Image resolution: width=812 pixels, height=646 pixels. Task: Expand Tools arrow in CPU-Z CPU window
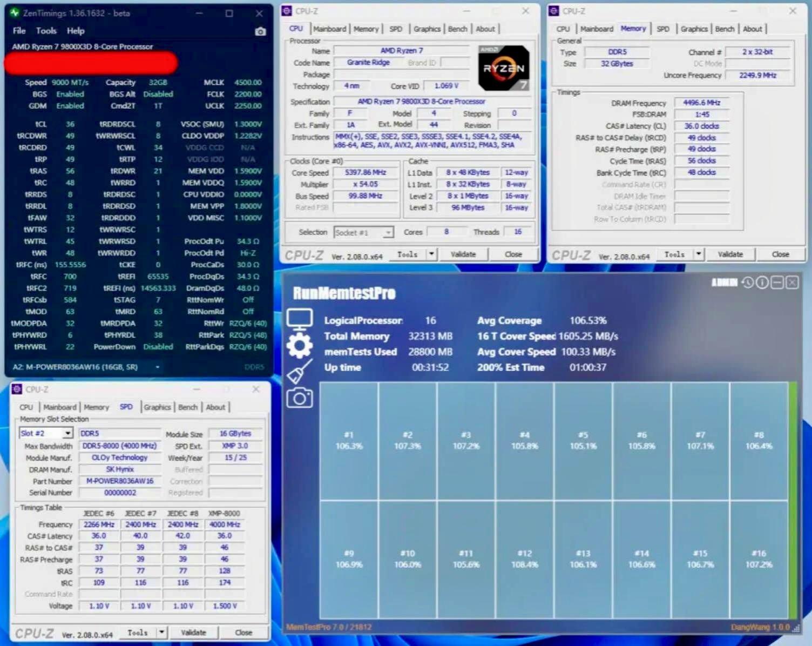(431, 254)
